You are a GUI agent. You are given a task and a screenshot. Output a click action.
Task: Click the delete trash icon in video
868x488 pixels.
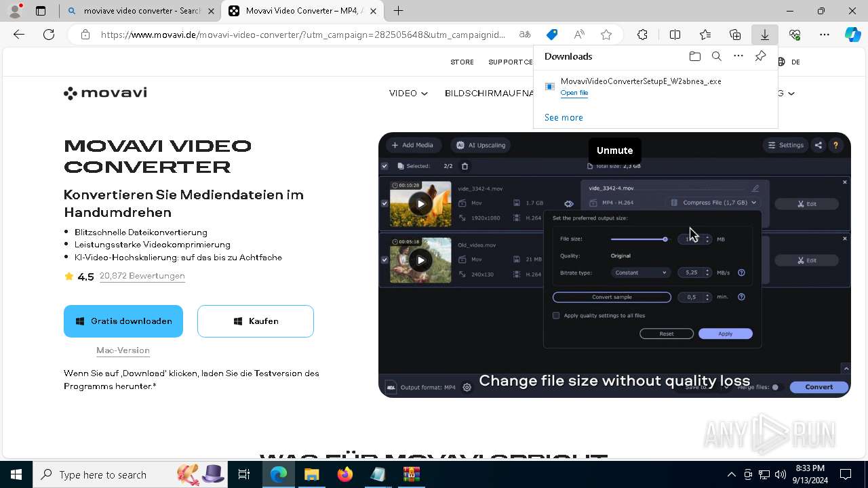465,166
